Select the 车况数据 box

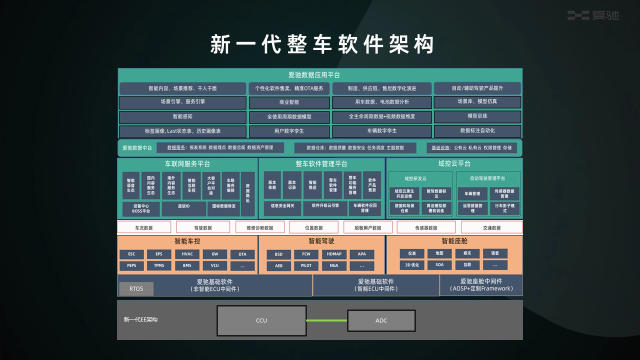pos(144,227)
